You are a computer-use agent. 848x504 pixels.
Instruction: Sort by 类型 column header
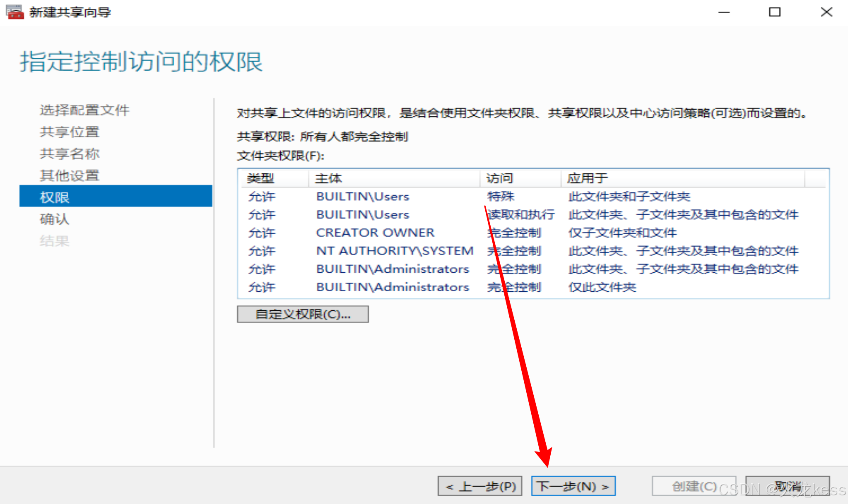click(x=261, y=178)
